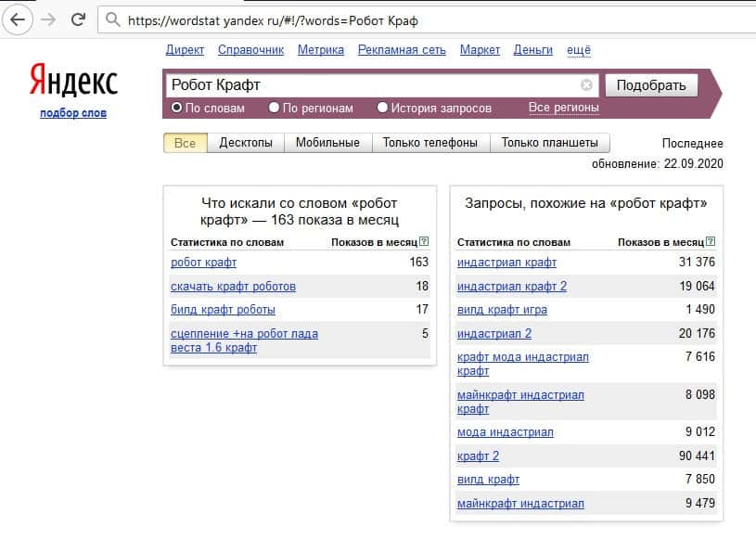Click the magnifier icon in the address bar

(111, 19)
